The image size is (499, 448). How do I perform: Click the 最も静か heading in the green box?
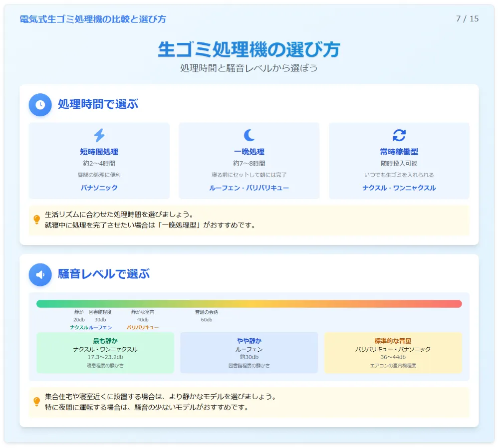[x=105, y=341]
